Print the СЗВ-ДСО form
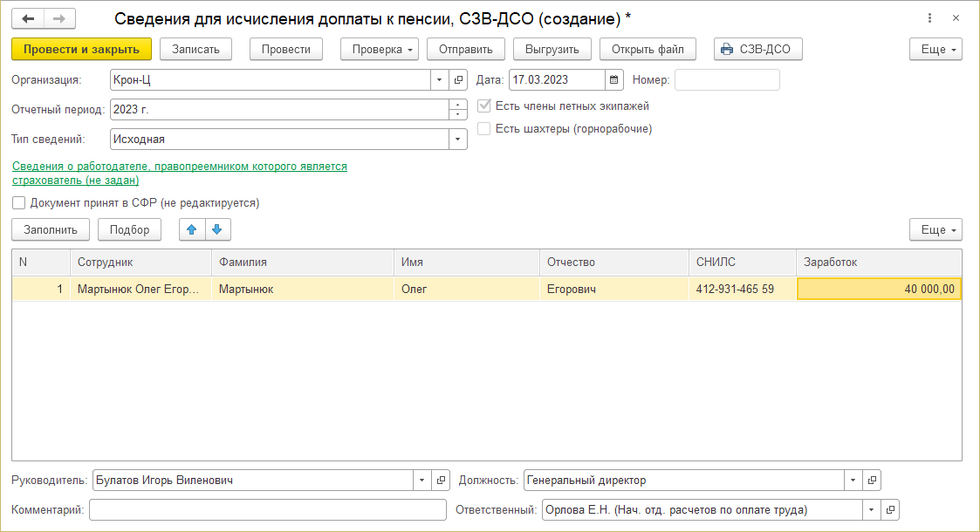 [x=757, y=50]
